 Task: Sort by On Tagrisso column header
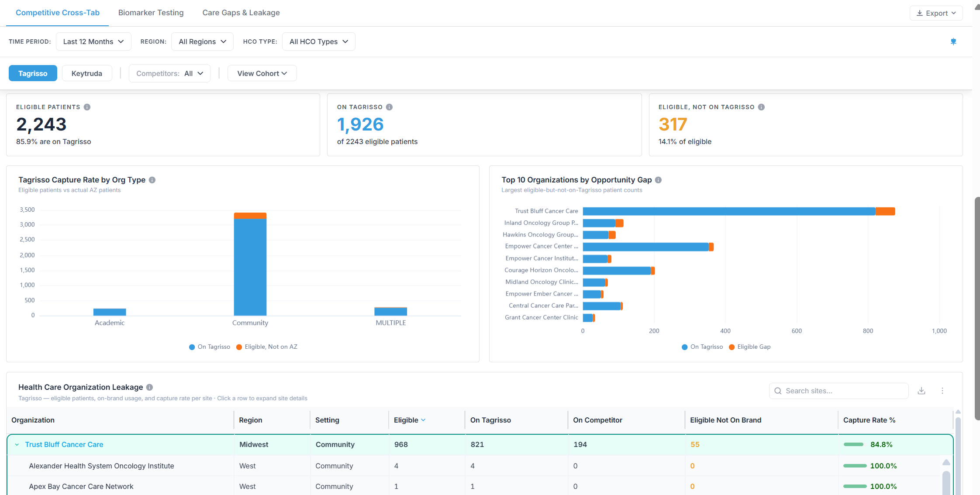[x=490, y=420]
